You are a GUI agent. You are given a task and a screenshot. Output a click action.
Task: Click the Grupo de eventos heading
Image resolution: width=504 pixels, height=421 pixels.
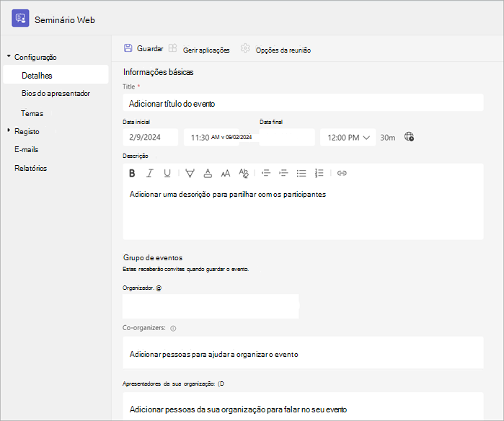[x=153, y=258]
